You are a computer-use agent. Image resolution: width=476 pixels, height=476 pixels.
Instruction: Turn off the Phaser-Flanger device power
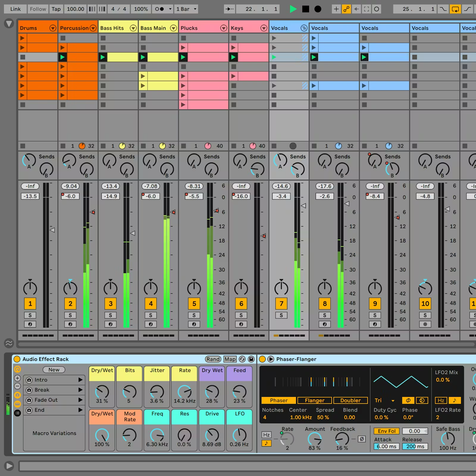pos(262,359)
